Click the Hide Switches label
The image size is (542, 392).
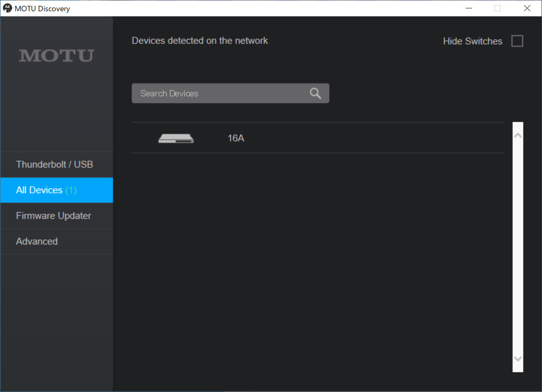click(x=472, y=41)
